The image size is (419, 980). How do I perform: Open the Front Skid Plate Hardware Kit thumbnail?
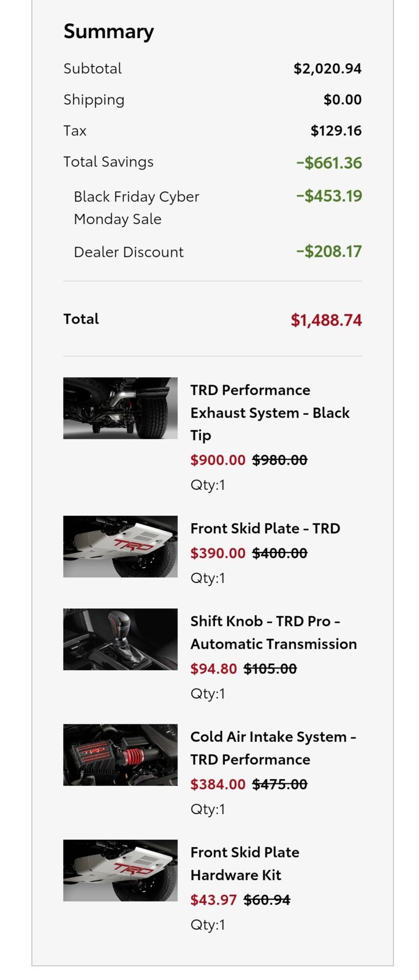tap(120, 870)
